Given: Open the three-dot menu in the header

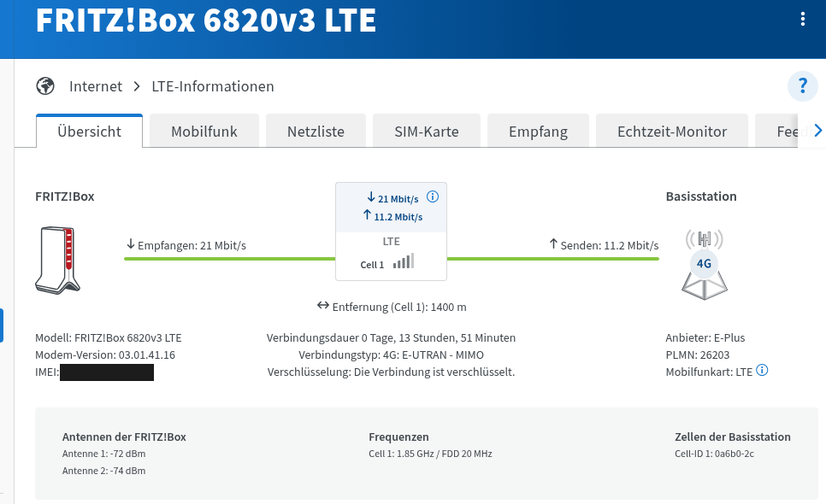Looking at the screenshot, I should pyautogui.click(x=802, y=20).
